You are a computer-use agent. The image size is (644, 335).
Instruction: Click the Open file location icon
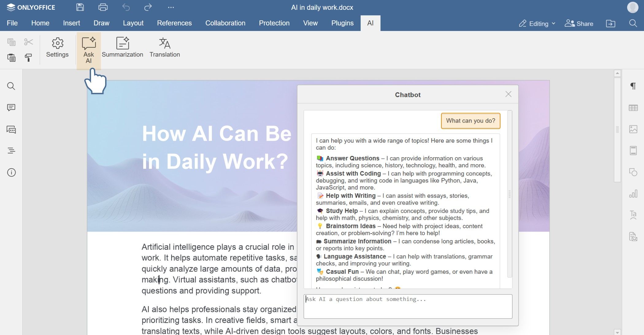pyautogui.click(x=611, y=24)
